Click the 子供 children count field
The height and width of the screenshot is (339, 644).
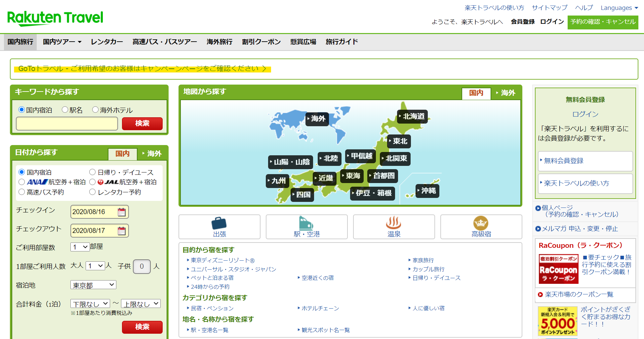point(142,266)
